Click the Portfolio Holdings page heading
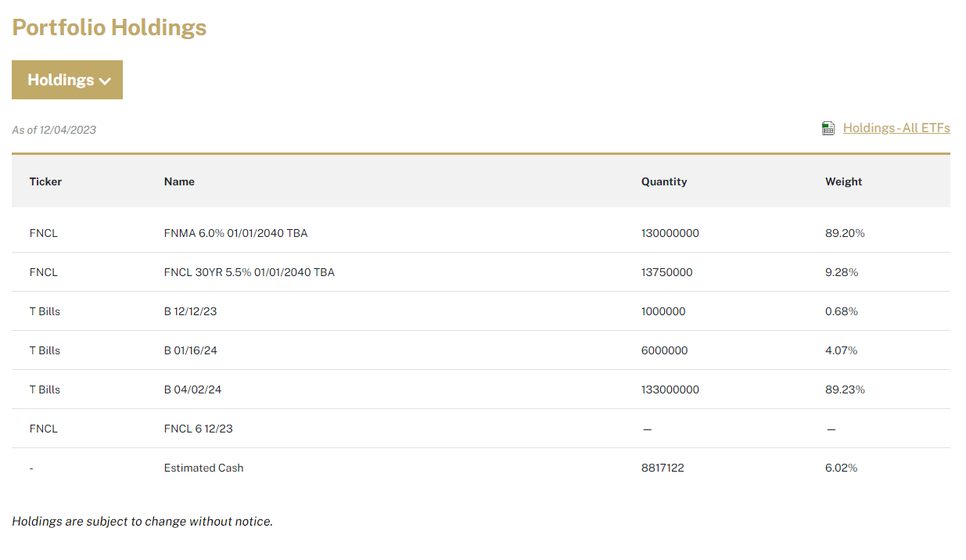This screenshot has width=966, height=560. 109,27
